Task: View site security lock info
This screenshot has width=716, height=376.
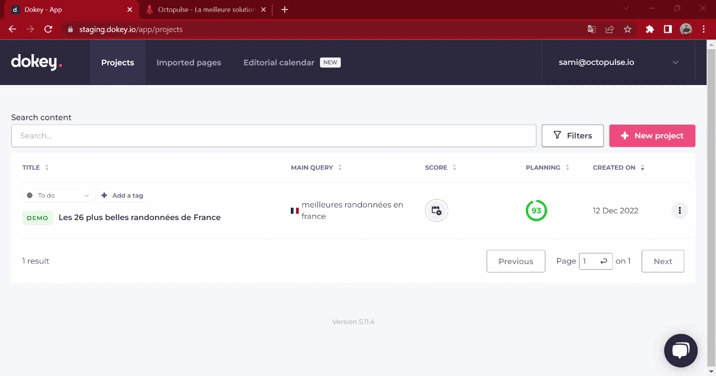Action: tap(70, 29)
